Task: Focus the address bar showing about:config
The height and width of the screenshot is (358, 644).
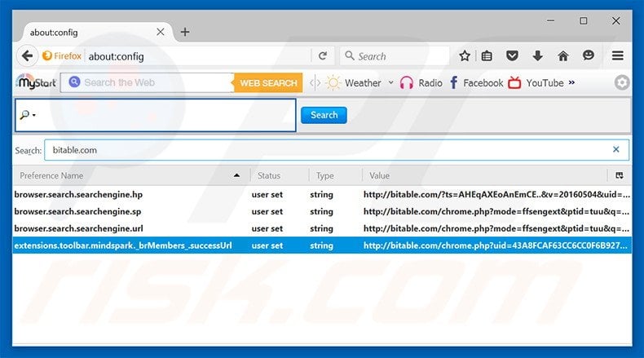Action: tap(197, 56)
